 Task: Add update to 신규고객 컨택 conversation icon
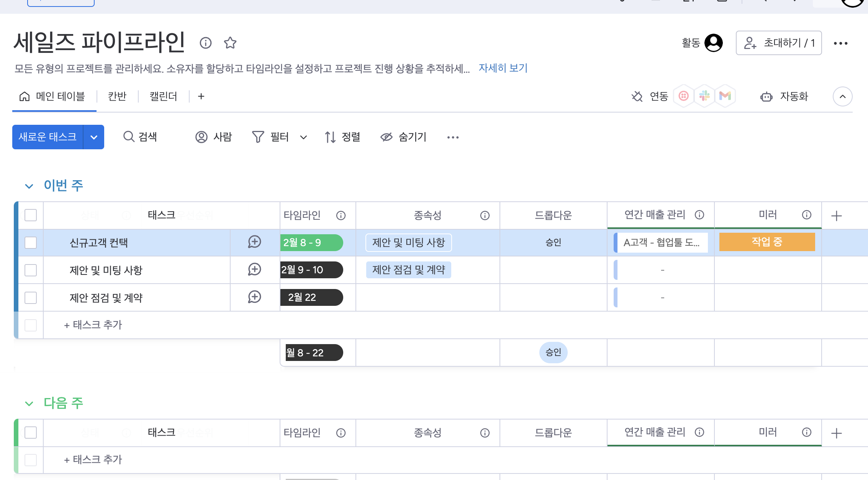tap(254, 242)
